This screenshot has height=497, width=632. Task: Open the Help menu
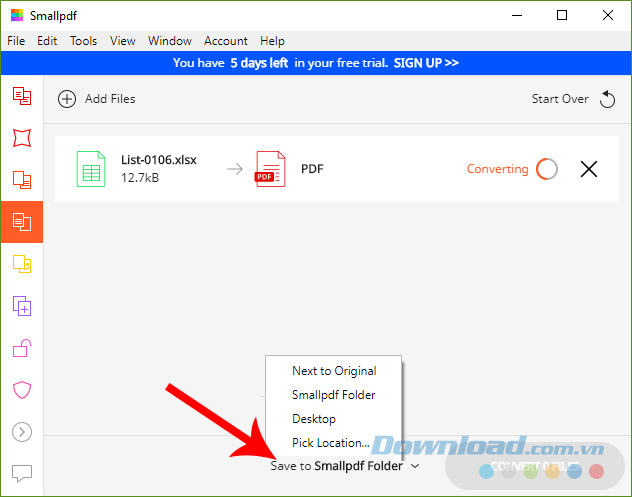(x=272, y=41)
